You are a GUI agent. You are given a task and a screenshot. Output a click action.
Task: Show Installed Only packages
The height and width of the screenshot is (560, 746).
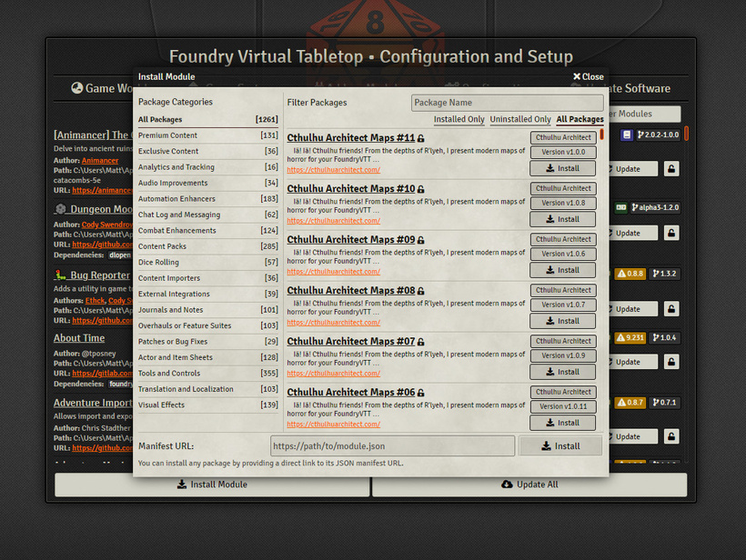459,119
